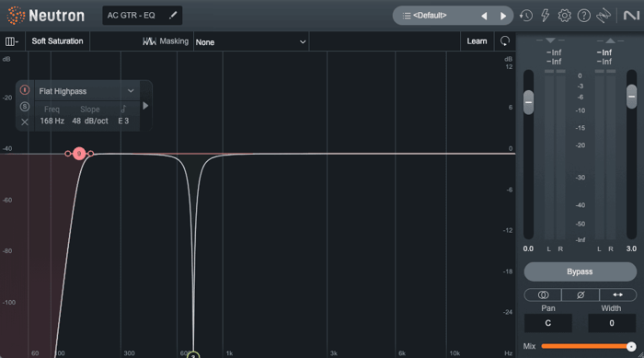Click the Pan value field C
644x358 pixels.
pos(548,323)
